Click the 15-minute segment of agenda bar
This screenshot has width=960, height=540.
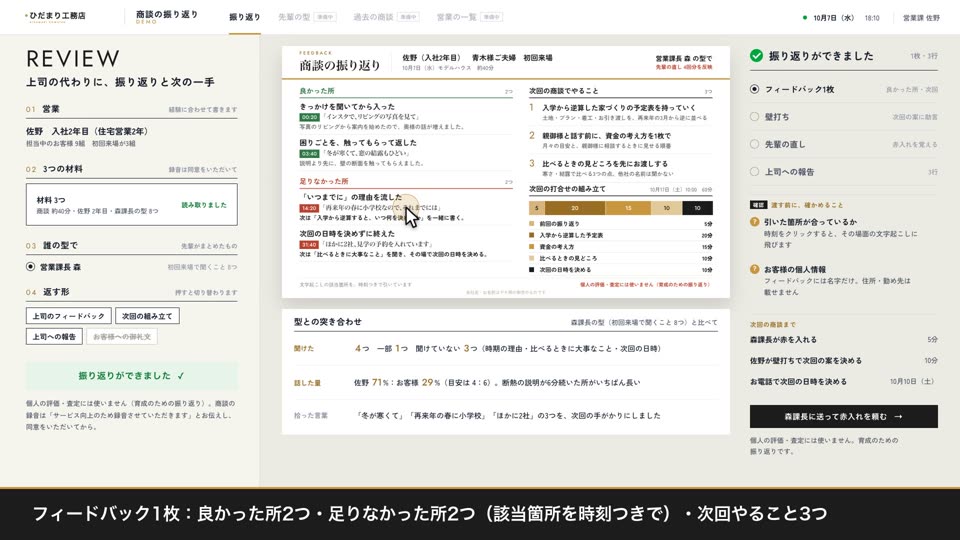[628, 208]
